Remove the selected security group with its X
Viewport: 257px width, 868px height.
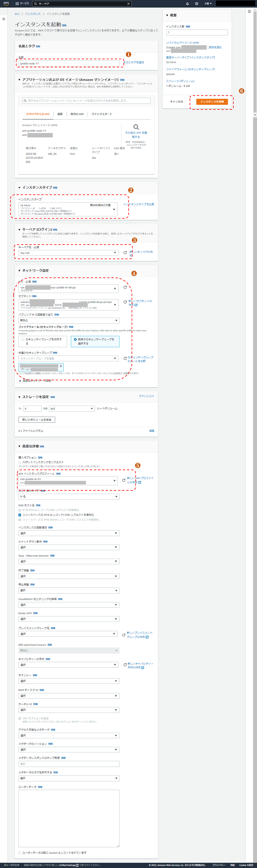tap(61, 366)
